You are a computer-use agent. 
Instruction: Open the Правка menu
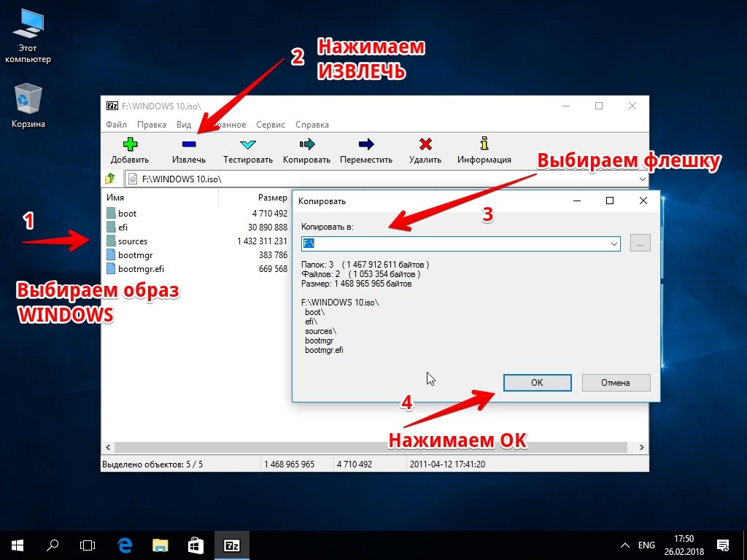[x=152, y=125]
